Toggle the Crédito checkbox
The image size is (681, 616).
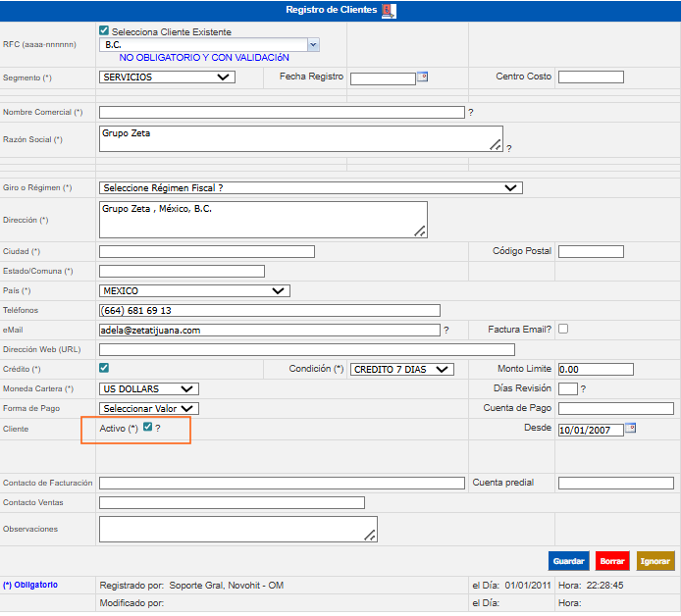(105, 368)
